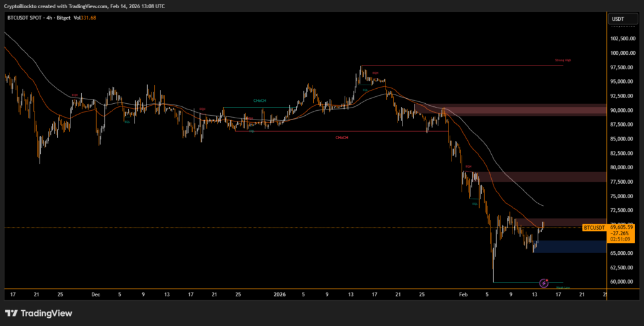644x326 pixels.
Task: Click the Vol 331.68 volume indicator
Action: click(x=84, y=19)
